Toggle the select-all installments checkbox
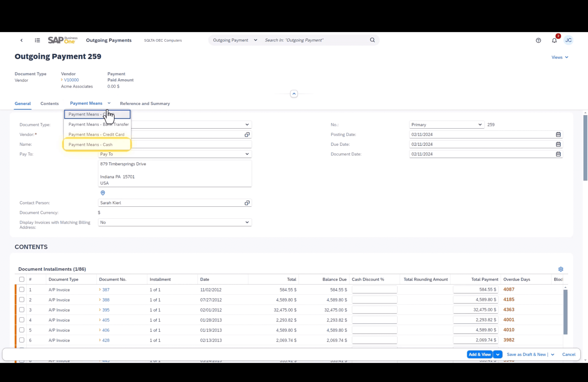588x382 pixels. coord(22,279)
